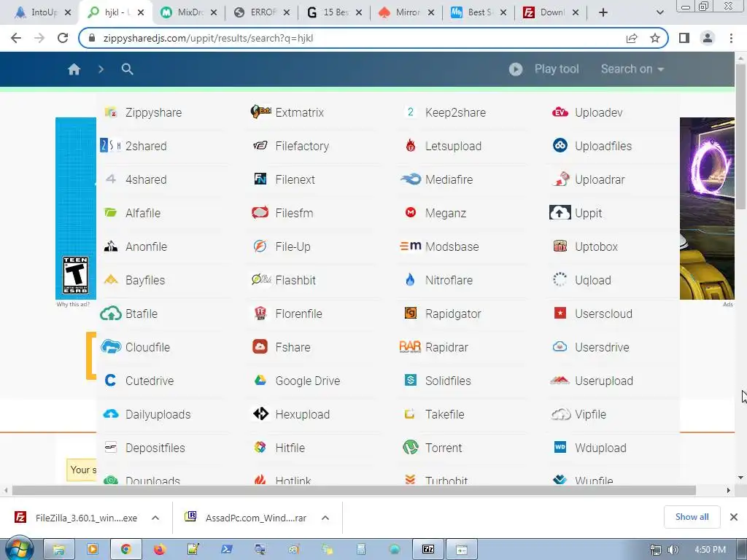Click the Flashbit icon
This screenshot has height=560, width=747.
[261, 279]
